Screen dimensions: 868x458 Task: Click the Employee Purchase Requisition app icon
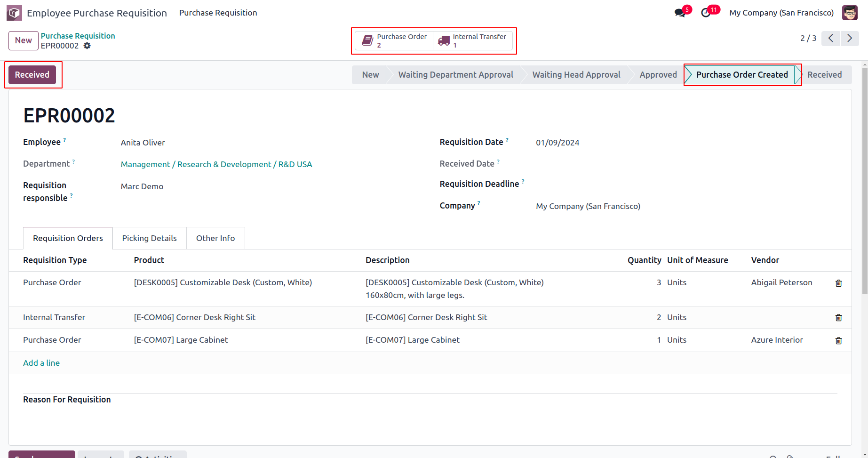[x=14, y=13]
